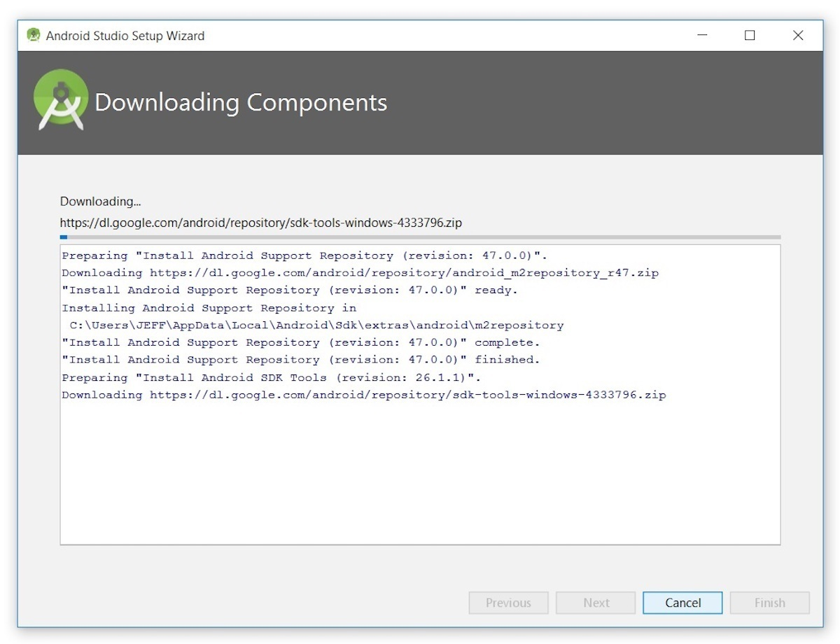Click the m2repository install path line

[316, 325]
